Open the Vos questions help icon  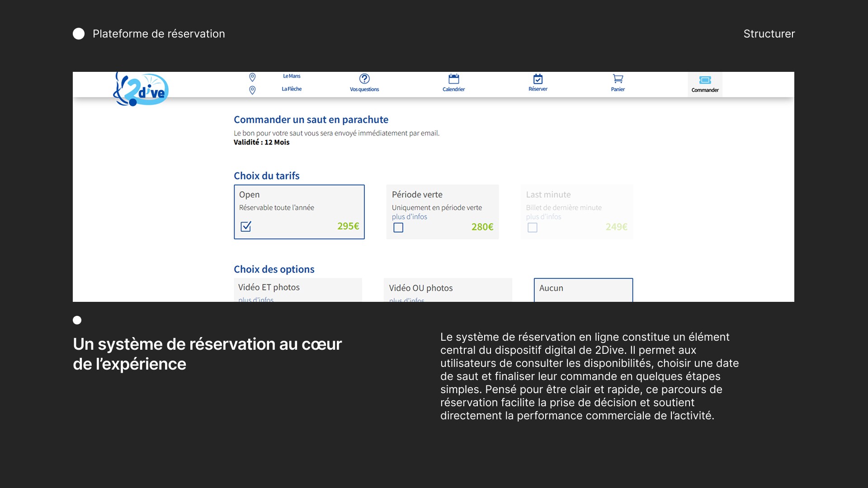364,79
